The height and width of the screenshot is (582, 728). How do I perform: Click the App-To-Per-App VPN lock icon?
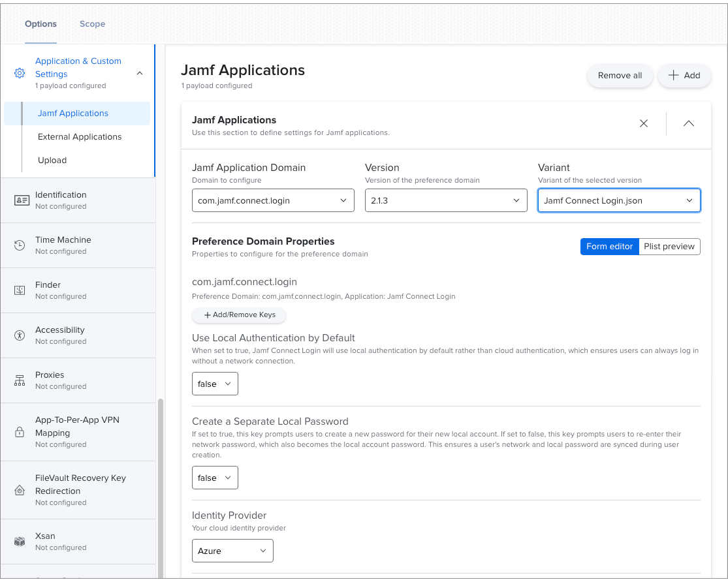click(x=20, y=432)
